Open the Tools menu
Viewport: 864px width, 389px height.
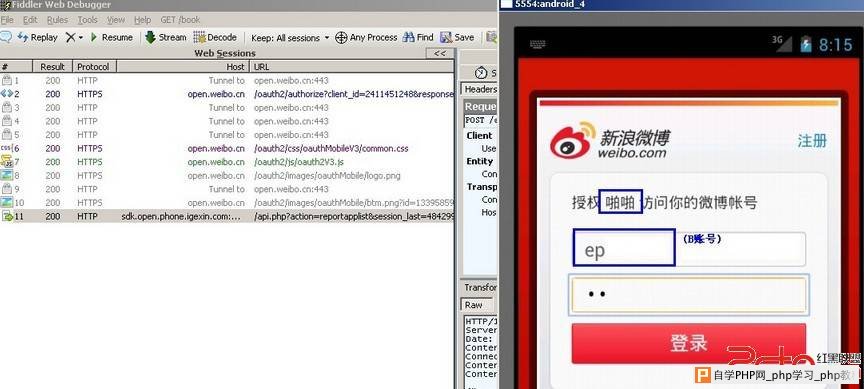pyautogui.click(x=87, y=20)
